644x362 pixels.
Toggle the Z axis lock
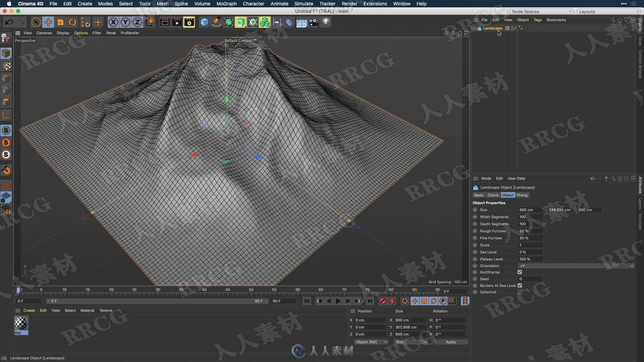click(138, 22)
